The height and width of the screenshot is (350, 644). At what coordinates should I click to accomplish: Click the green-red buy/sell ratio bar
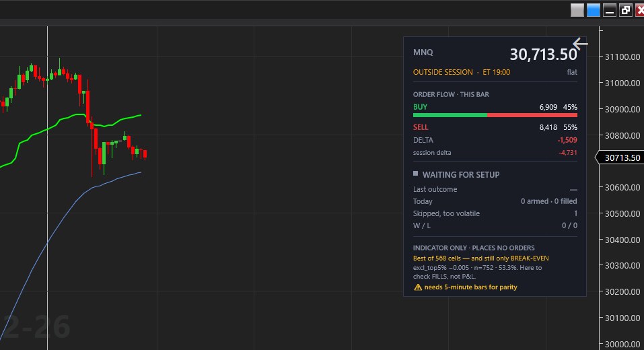click(495, 116)
